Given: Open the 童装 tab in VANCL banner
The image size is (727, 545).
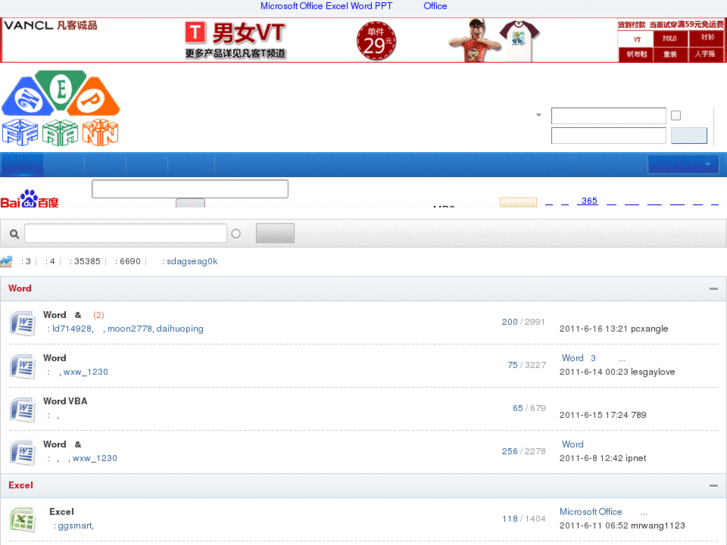Looking at the screenshot, I should [x=670, y=54].
